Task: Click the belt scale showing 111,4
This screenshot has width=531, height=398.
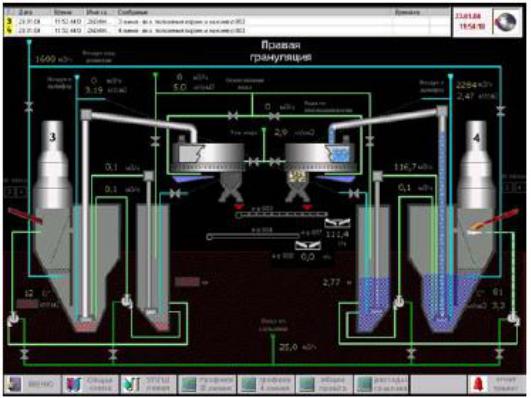Action: coord(338,223)
